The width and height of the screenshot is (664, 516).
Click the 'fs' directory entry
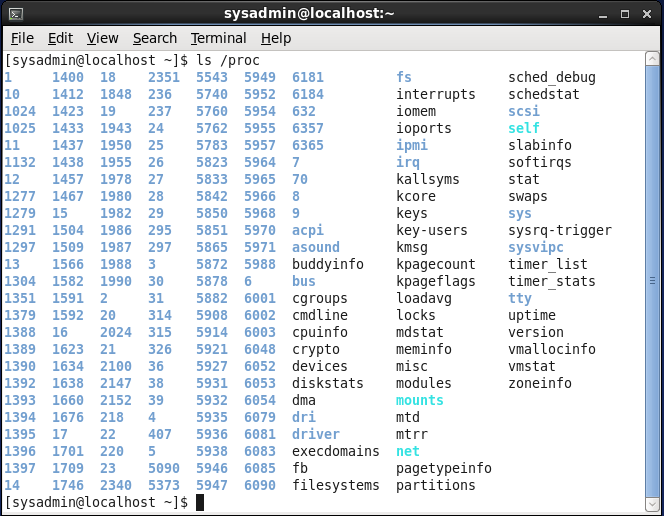(x=404, y=77)
